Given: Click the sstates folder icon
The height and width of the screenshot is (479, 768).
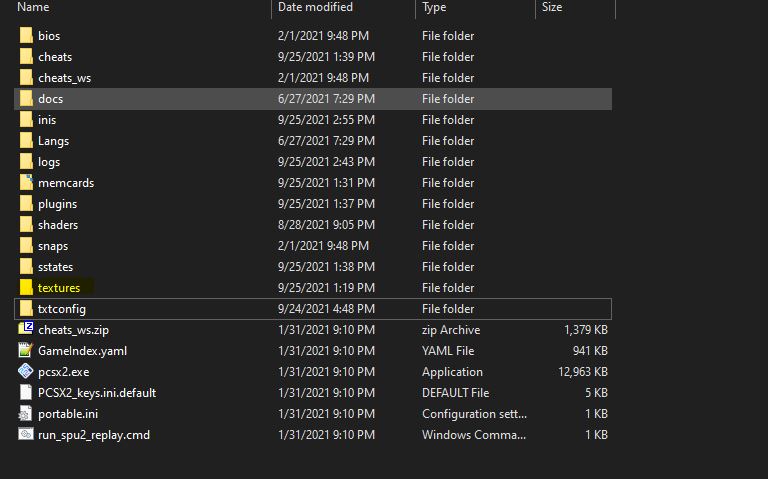Looking at the screenshot, I should coord(26,266).
